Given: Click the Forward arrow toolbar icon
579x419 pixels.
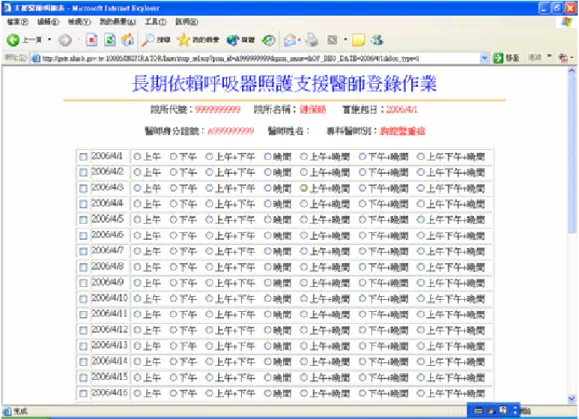Looking at the screenshot, I should click(65, 40).
